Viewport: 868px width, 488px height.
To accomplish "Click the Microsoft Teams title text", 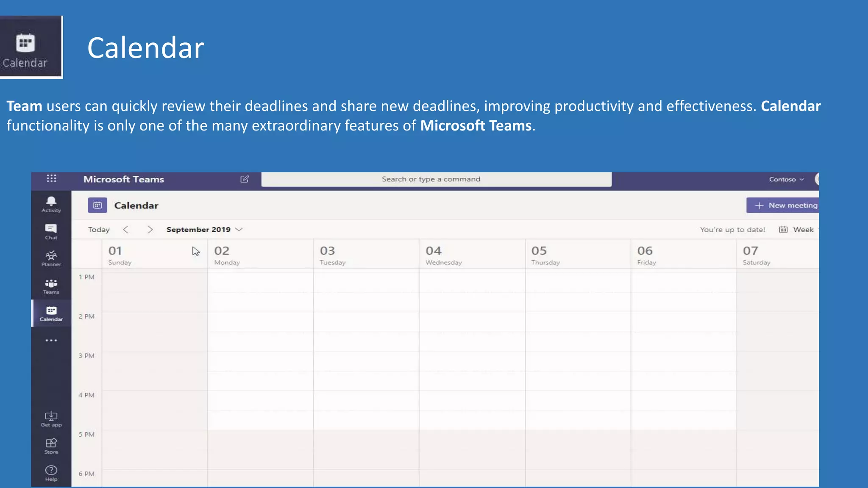I will click(124, 179).
